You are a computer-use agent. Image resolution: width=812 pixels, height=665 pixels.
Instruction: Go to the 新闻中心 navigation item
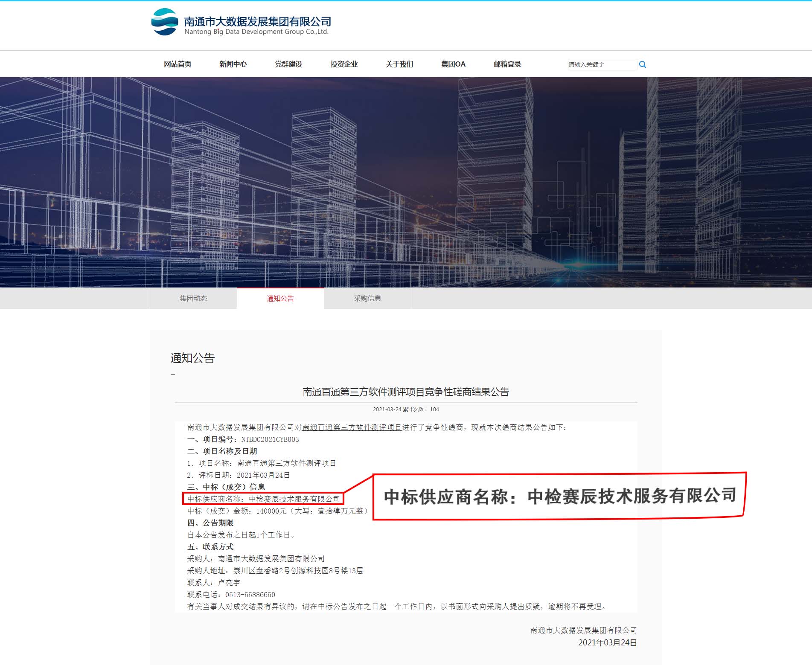point(233,64)
